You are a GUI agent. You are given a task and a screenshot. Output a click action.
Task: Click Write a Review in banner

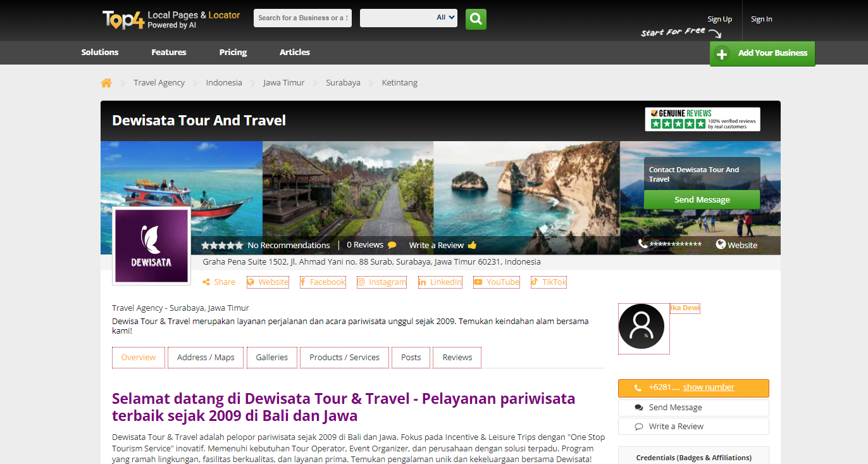point(443,245)
